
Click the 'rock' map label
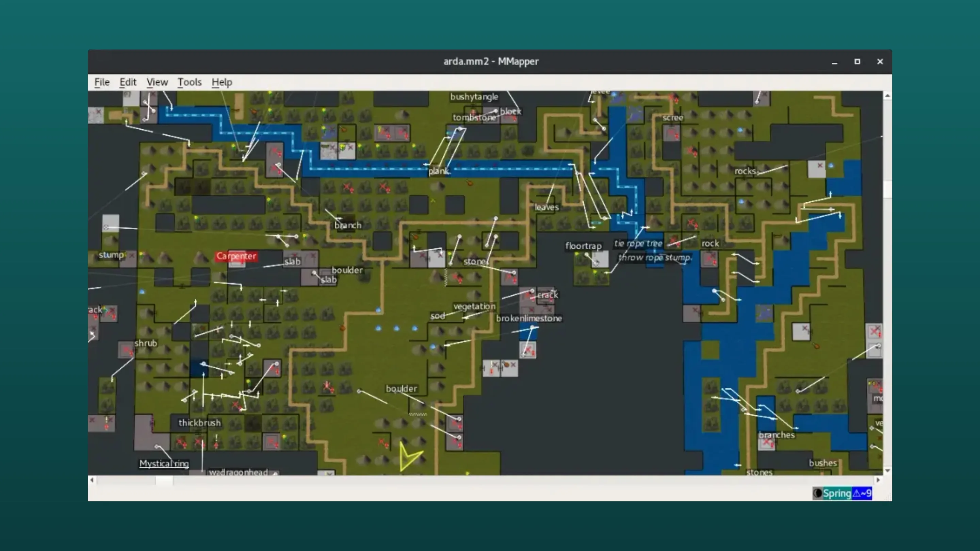tap(710, 244)
